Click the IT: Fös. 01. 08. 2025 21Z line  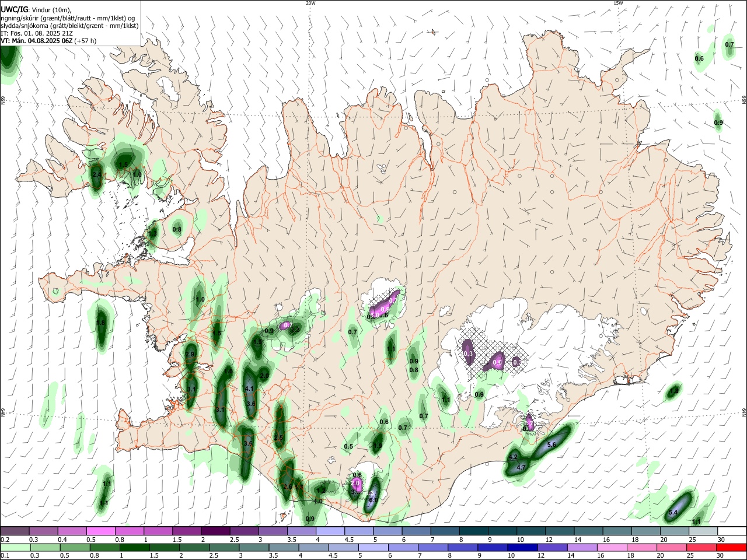37,33
